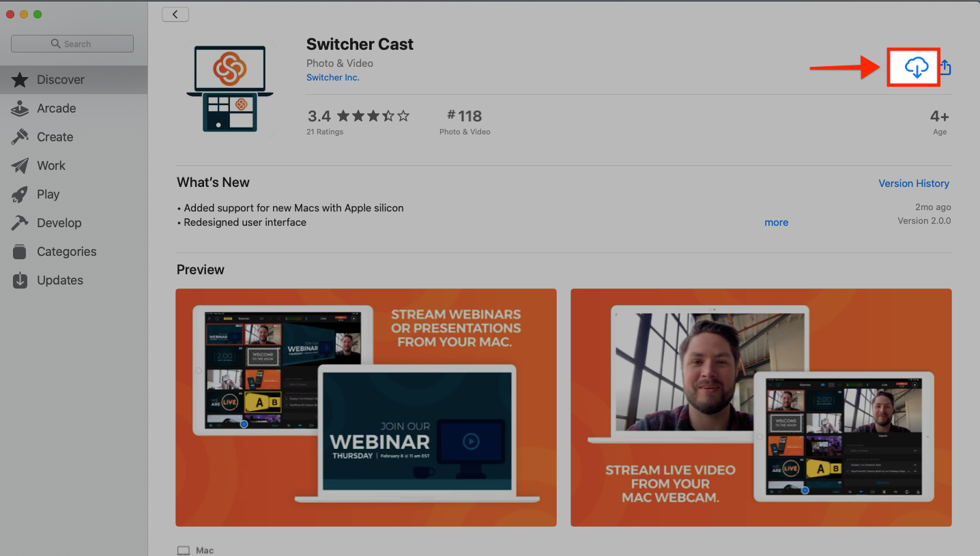This screenshot has height=556, width=980.
Task: Expand What's New with more link
Action: click(776, 222)
